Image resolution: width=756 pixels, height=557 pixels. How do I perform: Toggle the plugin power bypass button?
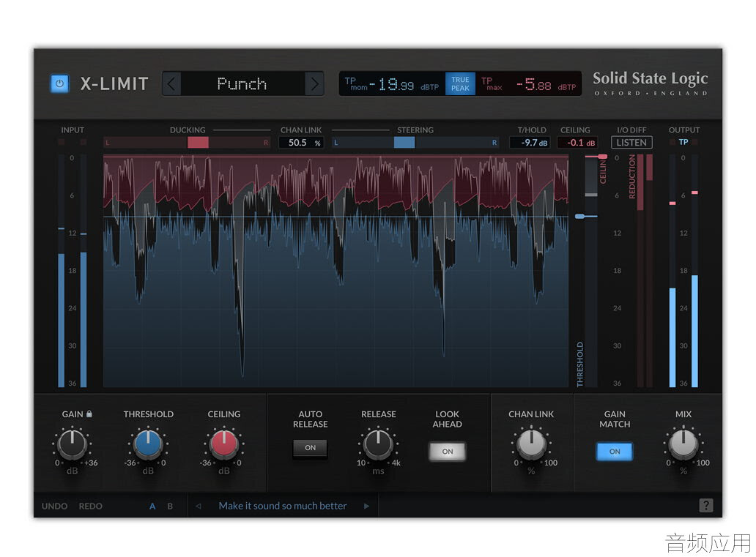click(x=60, y=83)
